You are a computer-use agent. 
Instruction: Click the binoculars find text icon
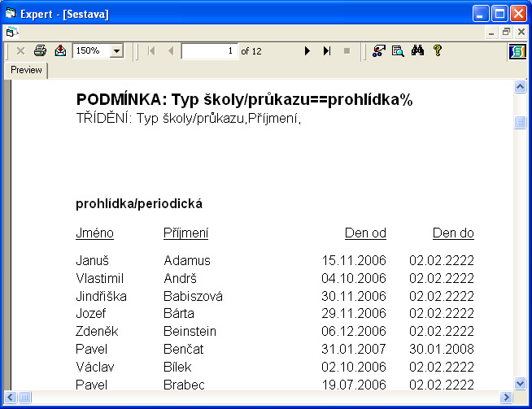click(x=418, y=51)
